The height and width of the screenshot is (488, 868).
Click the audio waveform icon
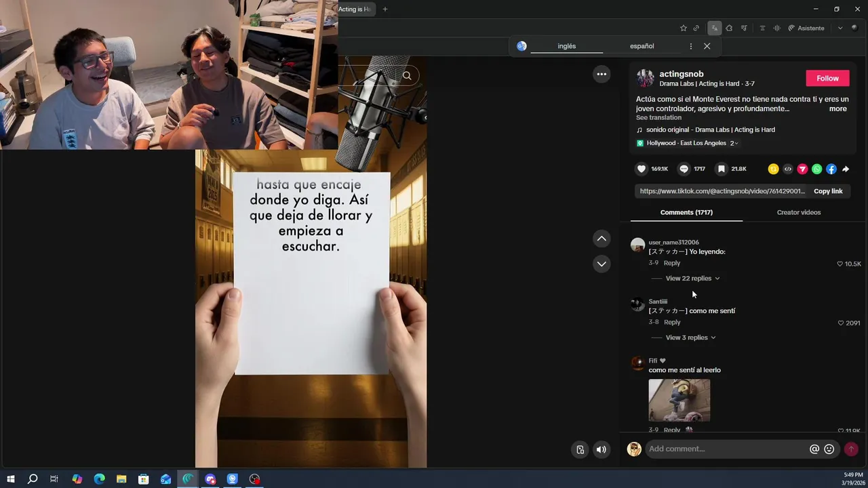point(776,28)
